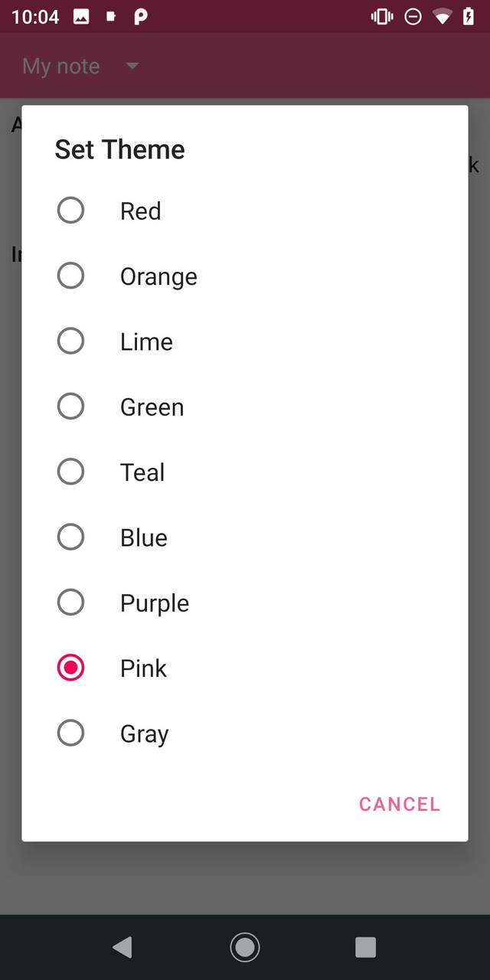Tap CANCEL to dismiss the dialog
490x980 pixels.
click(399, 804)
